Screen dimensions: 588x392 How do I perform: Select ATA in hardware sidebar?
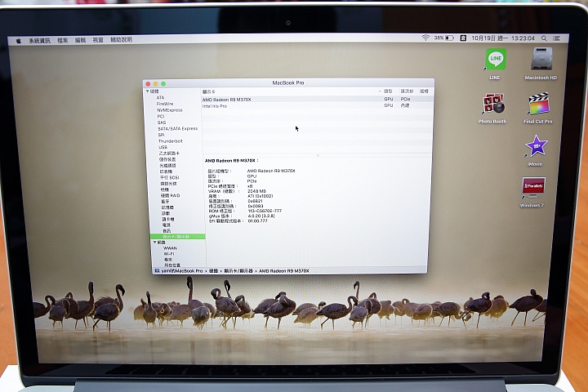[161, 97]
